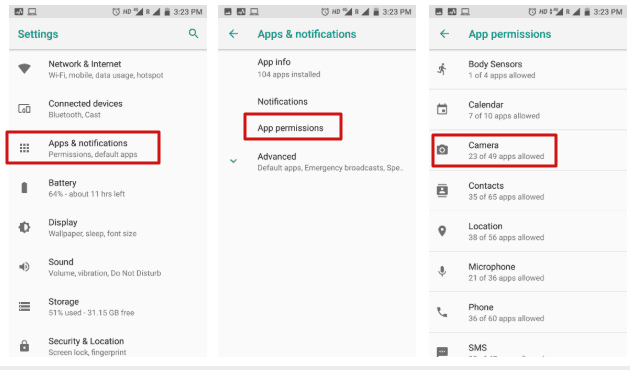
Task: Open Phone permission list
Action: 528,313
